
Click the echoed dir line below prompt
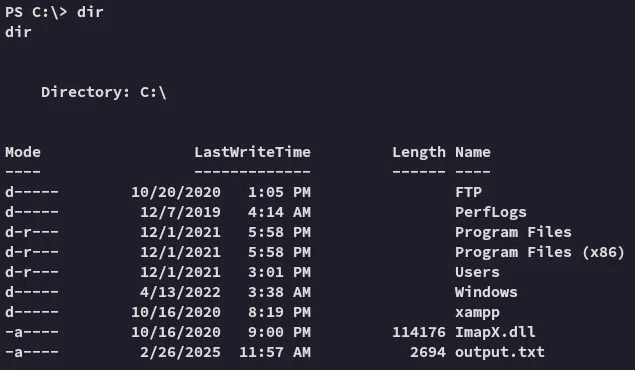click(18, 32)
